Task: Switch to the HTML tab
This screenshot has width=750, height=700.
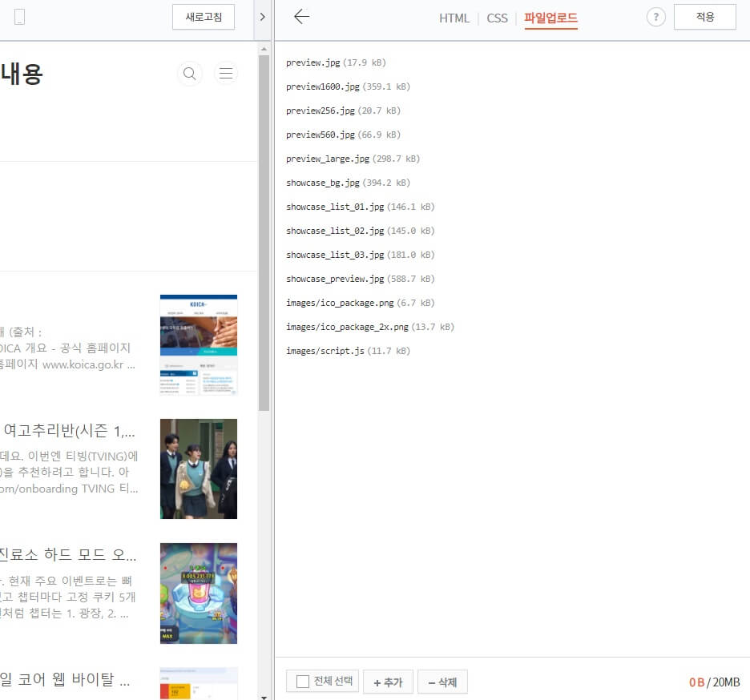Action: tap(454, 18)
